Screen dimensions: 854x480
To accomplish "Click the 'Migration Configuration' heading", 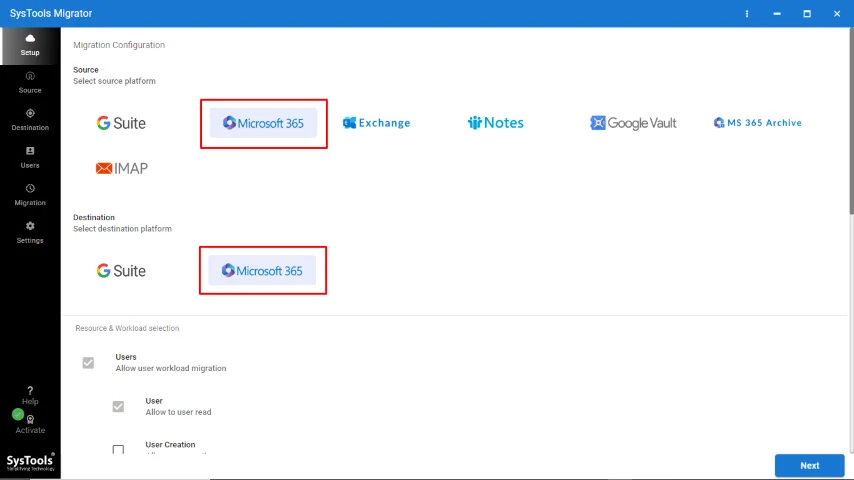I will tap(119, 45).
